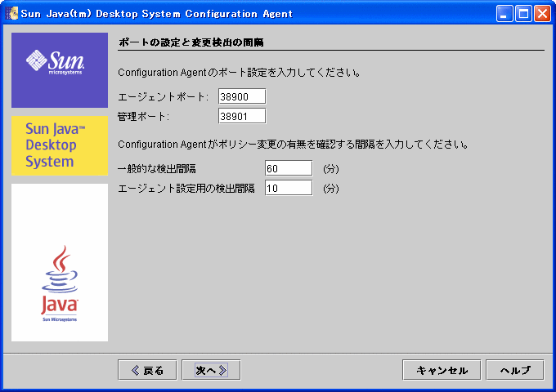Screen dimensions: 556x392
Task: Close the Configuration Agent window
Action: [543, 14]
